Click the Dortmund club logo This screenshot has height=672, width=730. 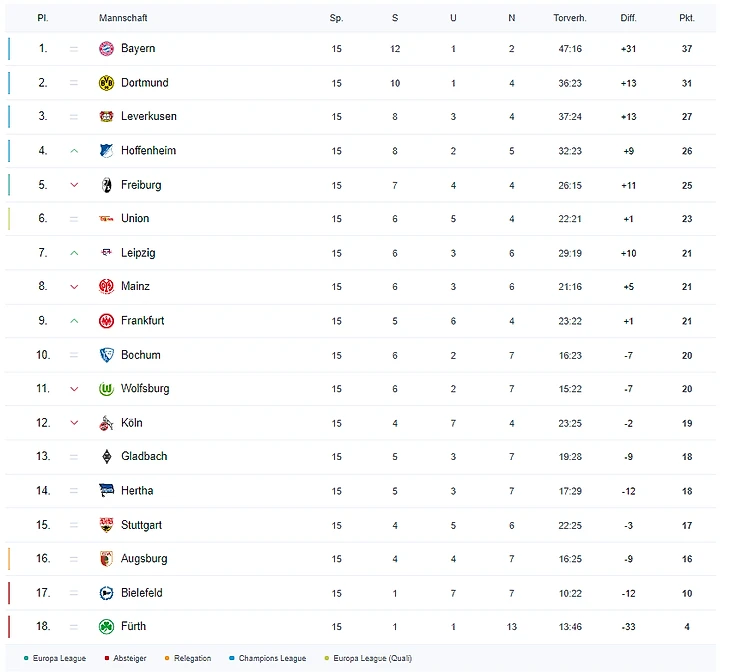(x=106, y=83)
